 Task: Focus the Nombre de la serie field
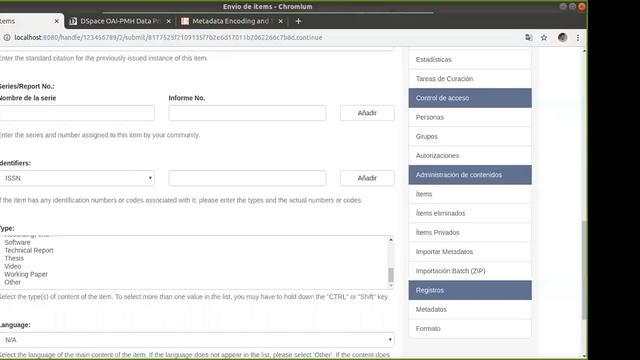point(77,113)
